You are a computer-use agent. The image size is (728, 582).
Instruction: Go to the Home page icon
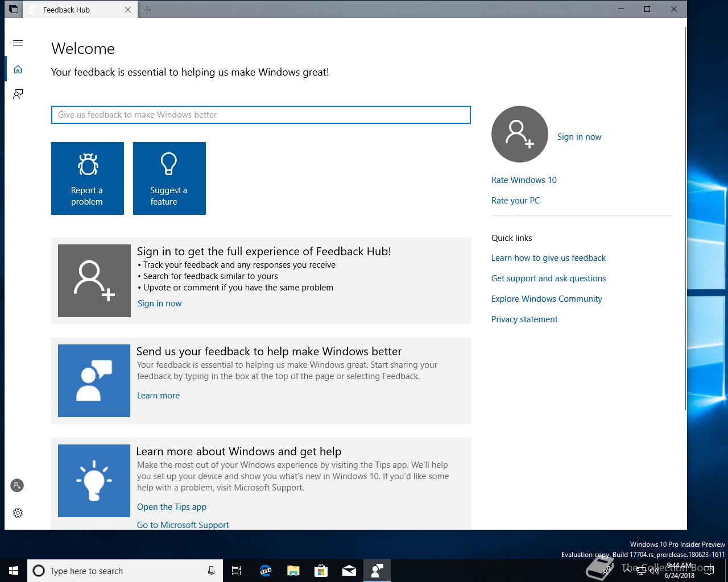pos(18,69)
